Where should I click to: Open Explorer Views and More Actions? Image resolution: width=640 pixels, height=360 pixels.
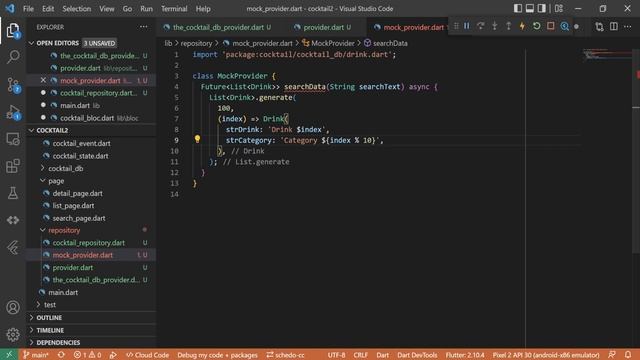pyautogui.click(x=144, y=27)
